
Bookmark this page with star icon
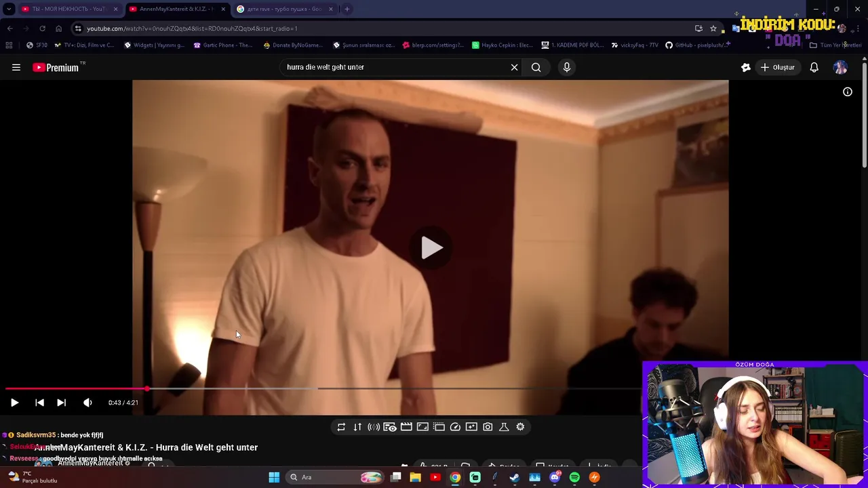[713, 28]
